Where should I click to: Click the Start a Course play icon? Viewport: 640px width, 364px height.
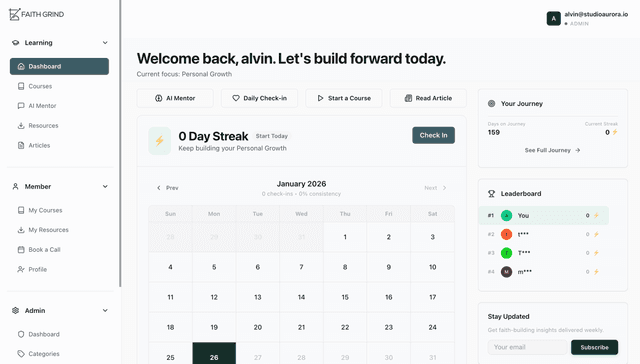[320, 98]
